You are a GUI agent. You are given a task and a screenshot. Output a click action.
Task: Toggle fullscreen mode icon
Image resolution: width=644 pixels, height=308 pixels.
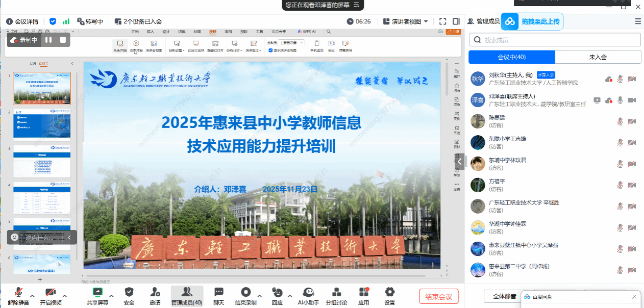(442, 21)
